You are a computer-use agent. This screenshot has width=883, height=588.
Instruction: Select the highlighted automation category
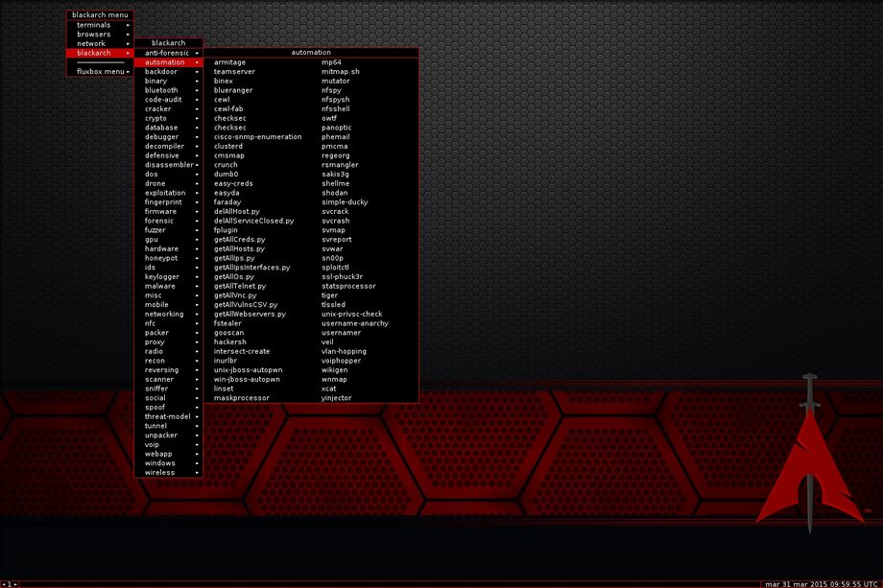tap(168, 62)
